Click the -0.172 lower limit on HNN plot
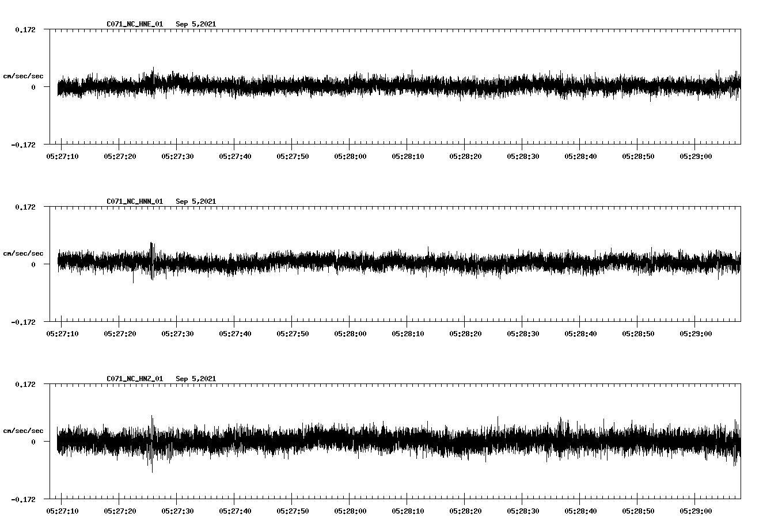782x532 pixels. click(x=23, y=322)
